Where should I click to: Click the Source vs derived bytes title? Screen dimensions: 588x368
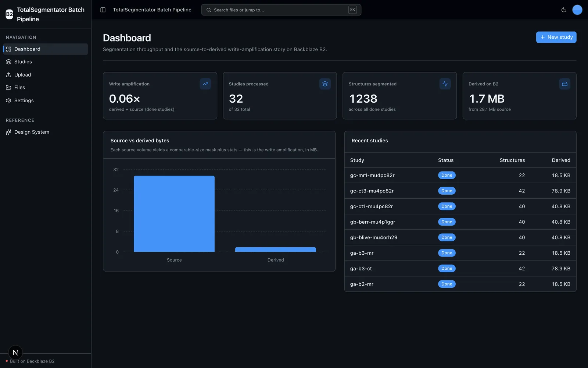140,141
